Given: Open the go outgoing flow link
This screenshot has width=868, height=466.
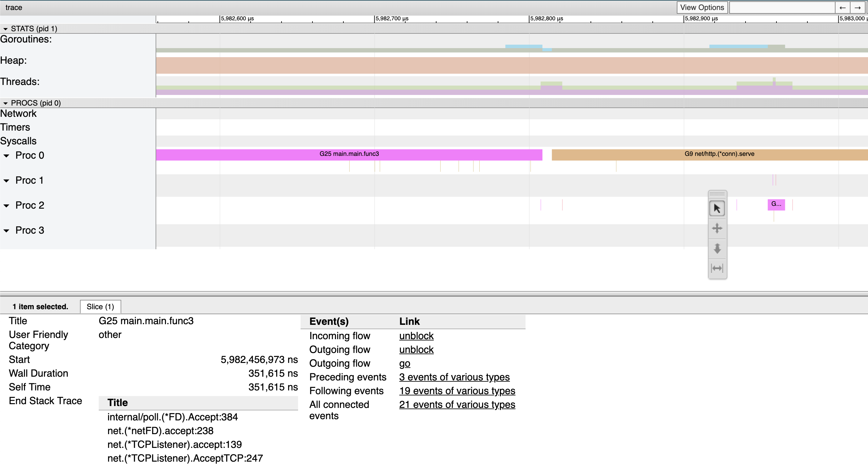Looking at the screenshot, I should tap(404, 363).
